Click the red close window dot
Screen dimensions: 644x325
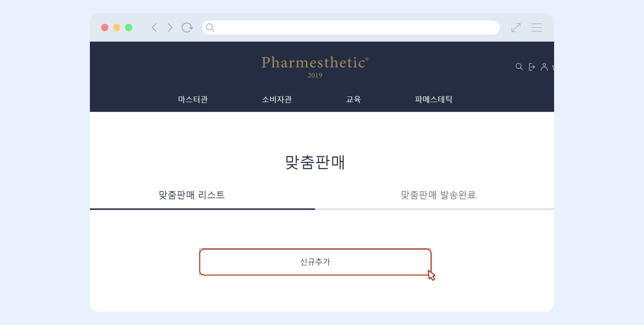coord(105,27)
